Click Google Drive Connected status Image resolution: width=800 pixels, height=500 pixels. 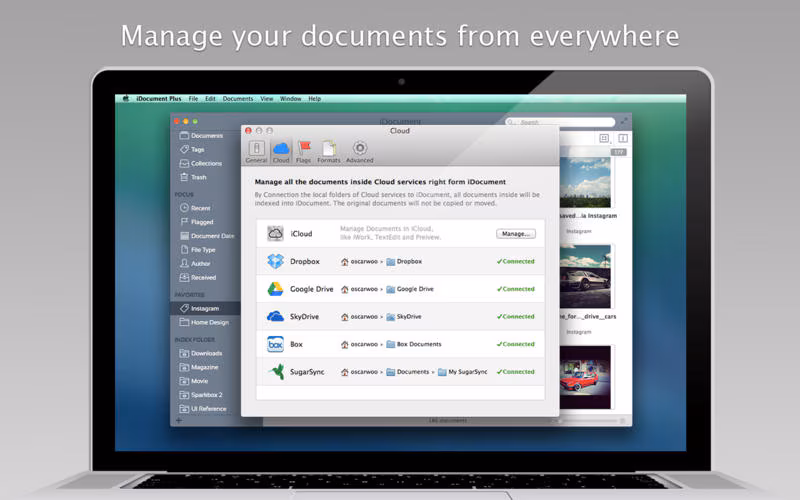516,289
